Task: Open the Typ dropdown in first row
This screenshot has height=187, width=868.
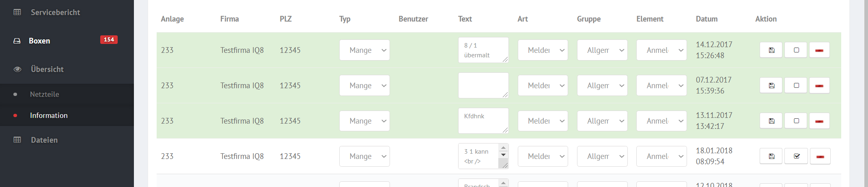Action: coord(364,50)
